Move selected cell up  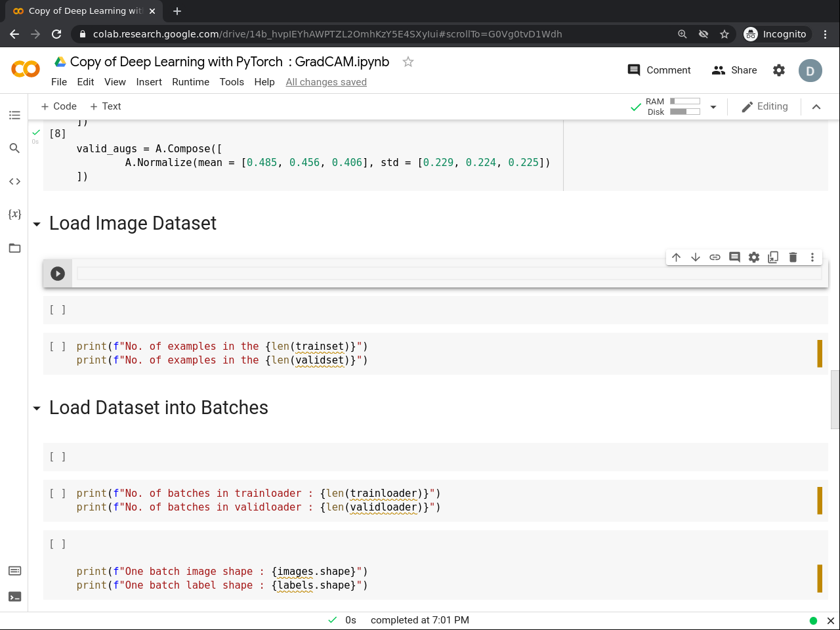click(x=676, y=257)
